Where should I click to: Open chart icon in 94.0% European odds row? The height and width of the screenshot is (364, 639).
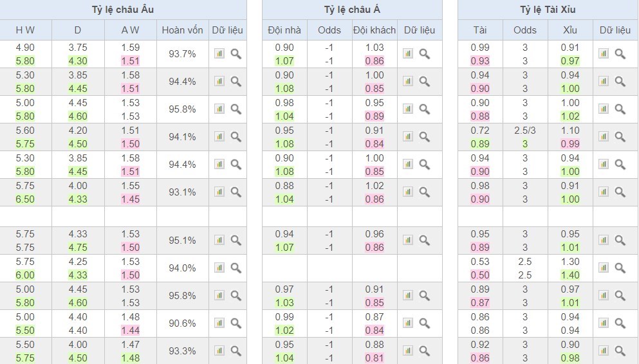219,268
